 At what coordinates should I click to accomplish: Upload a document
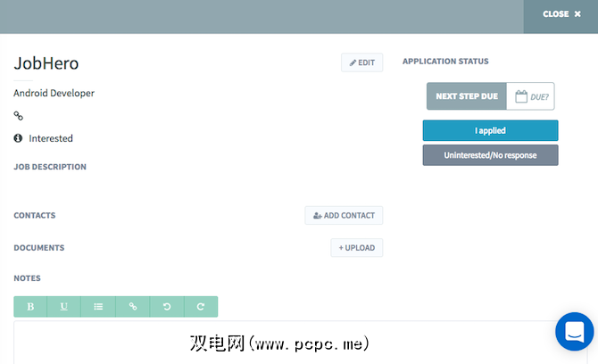pos(357,248)
